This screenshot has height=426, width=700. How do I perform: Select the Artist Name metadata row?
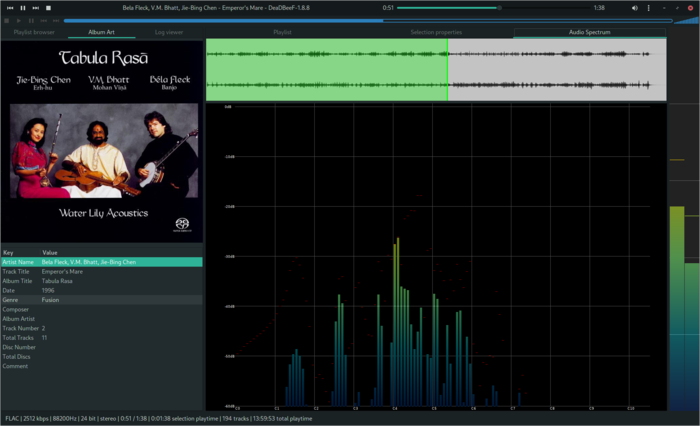pos(101,262)
